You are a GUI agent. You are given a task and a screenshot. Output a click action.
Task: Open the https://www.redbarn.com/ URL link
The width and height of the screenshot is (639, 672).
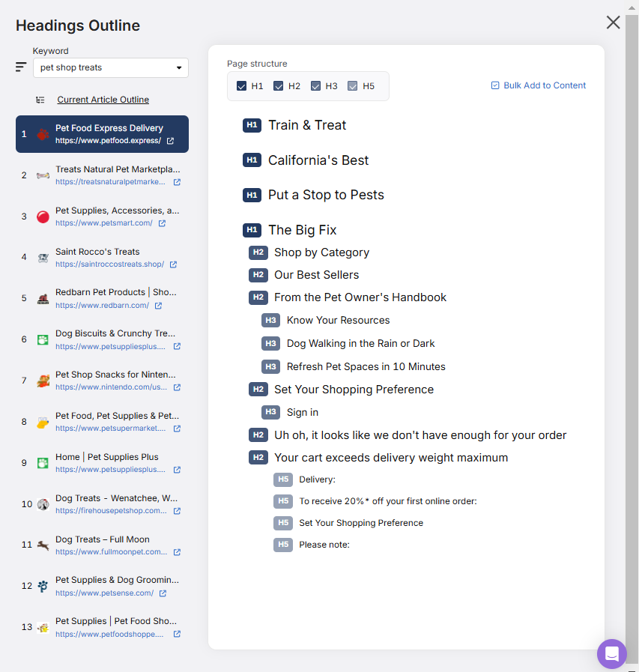(x=102, y=306)
